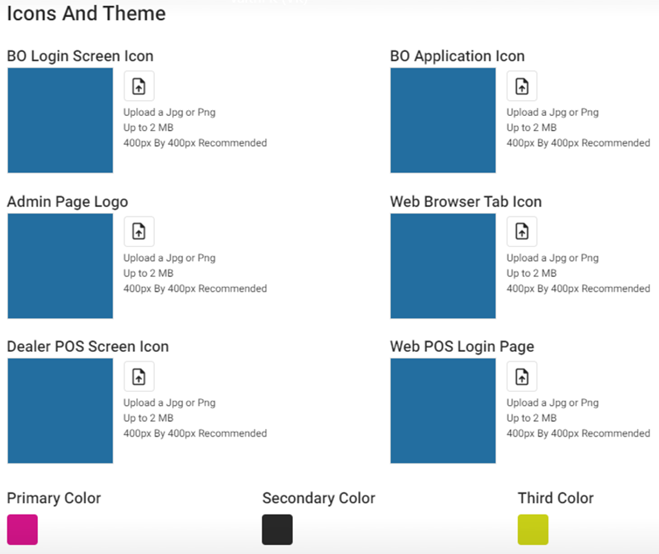Upload a new Admin Page Logo
Viewport: 659px width, 554px height.
coord(139,231)
